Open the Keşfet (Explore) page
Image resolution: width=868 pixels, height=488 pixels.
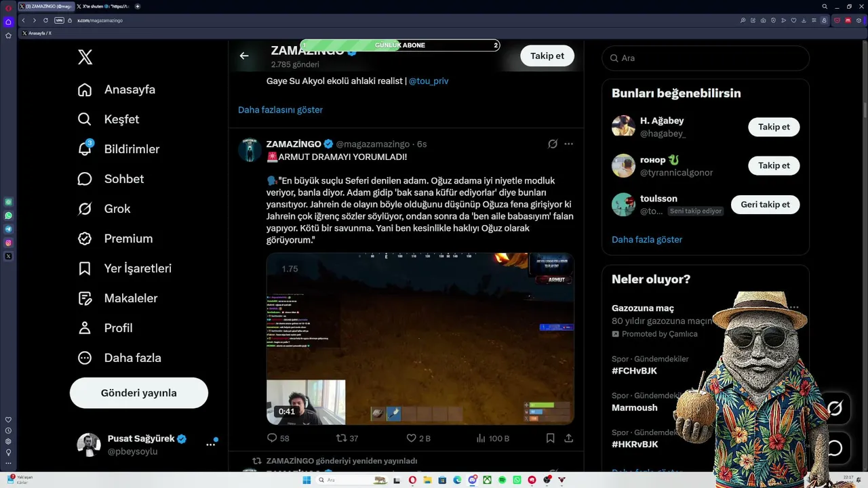[108, 119]
